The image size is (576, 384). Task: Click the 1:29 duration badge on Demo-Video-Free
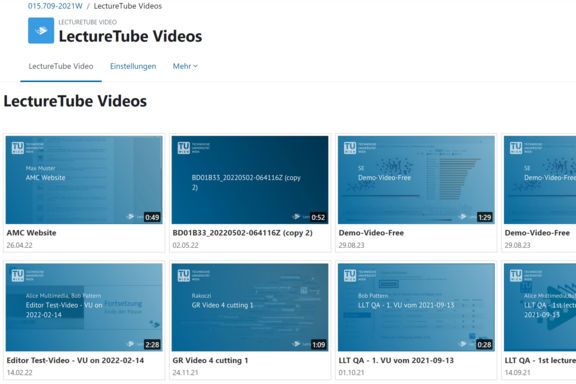(485, 217)
